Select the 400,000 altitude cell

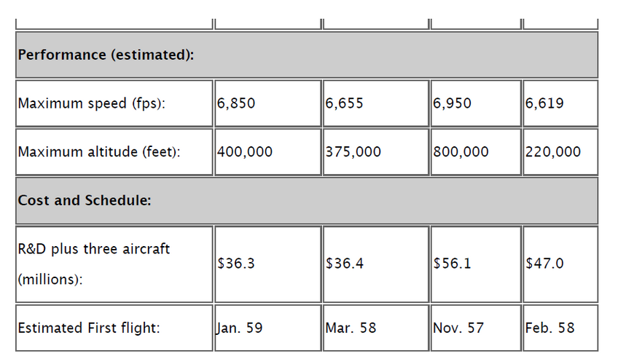tap(267, 152)
